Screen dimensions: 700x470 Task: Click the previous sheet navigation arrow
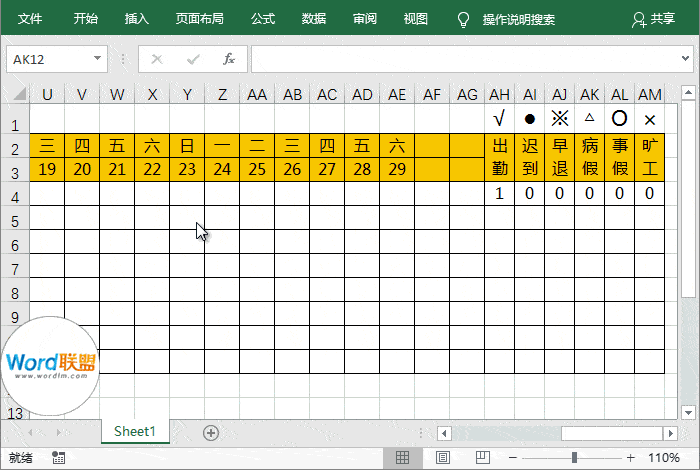30,432
